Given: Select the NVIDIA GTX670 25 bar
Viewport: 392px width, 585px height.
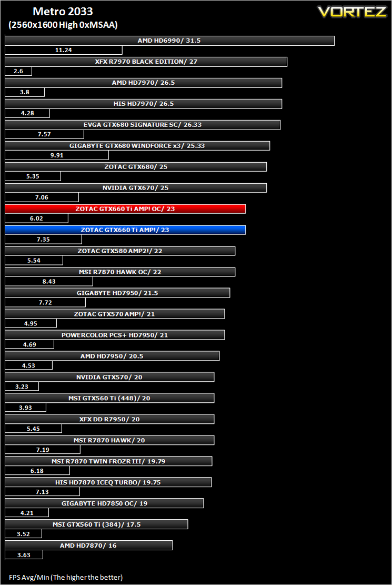Looking at the screenshot, I should tap(136, 187).
